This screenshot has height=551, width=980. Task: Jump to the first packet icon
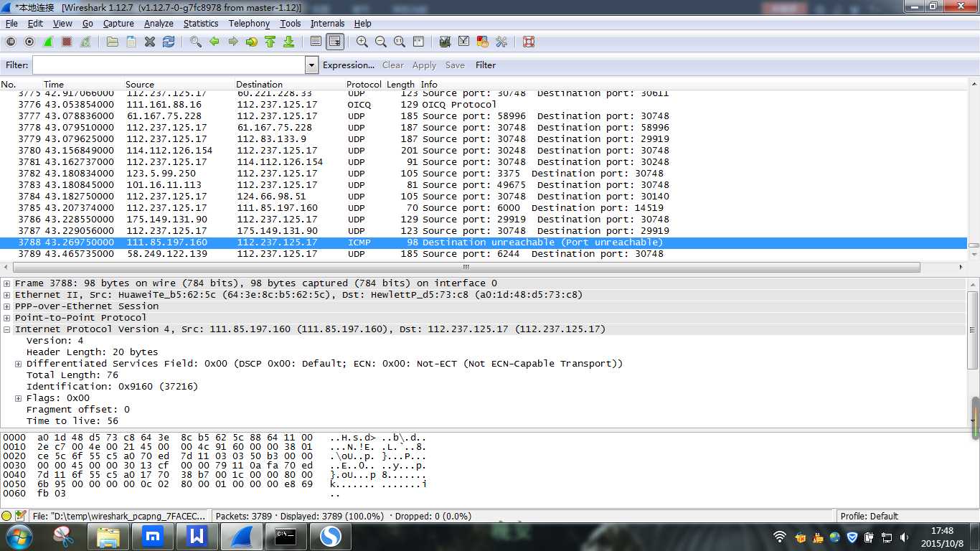tap(270, 42)
